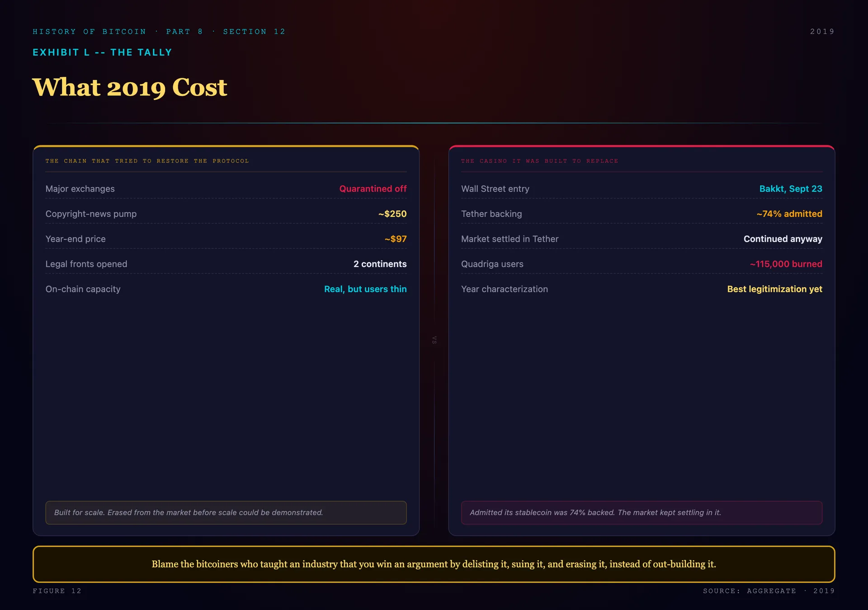Select the 'The chain that tried' card heading
The width and height of the screenshot is (868, 610).
click(x=147, y=161)
